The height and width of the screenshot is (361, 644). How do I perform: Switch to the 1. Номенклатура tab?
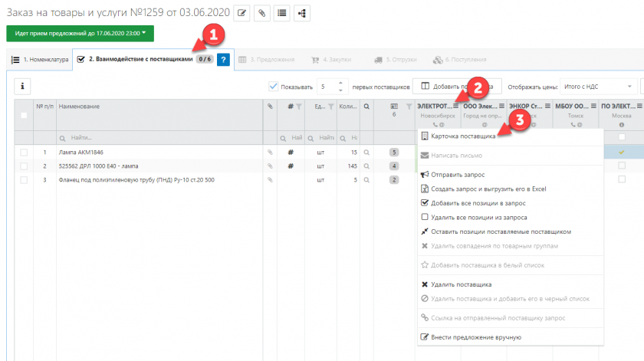click(x=39, y=60)
